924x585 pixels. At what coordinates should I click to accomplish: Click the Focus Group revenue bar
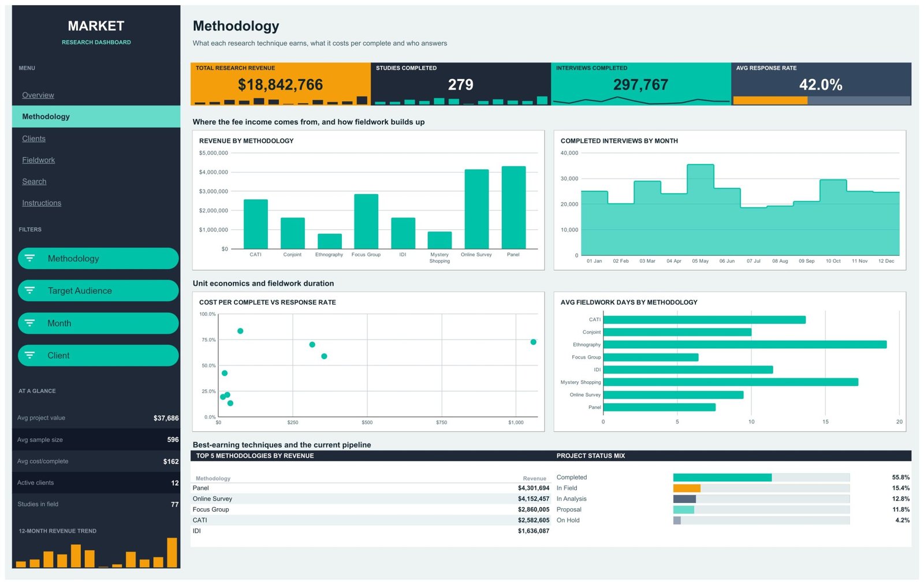click(366, 221)
